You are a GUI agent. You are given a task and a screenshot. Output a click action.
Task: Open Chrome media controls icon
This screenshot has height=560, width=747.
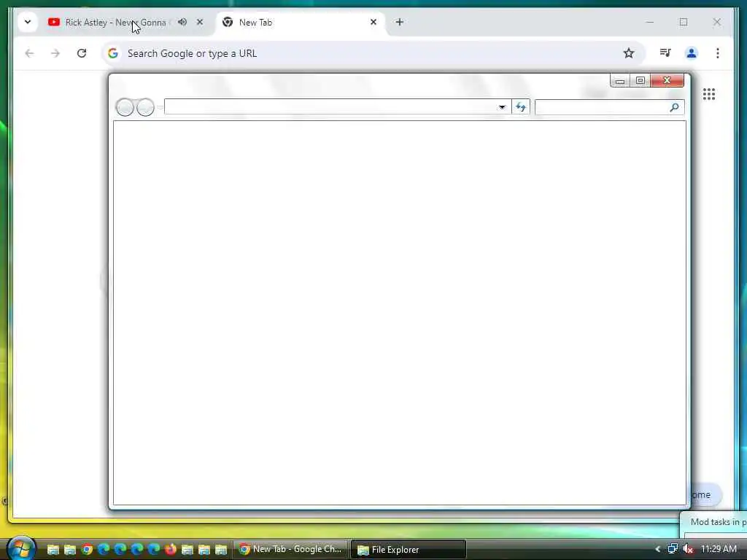point(665,52)
